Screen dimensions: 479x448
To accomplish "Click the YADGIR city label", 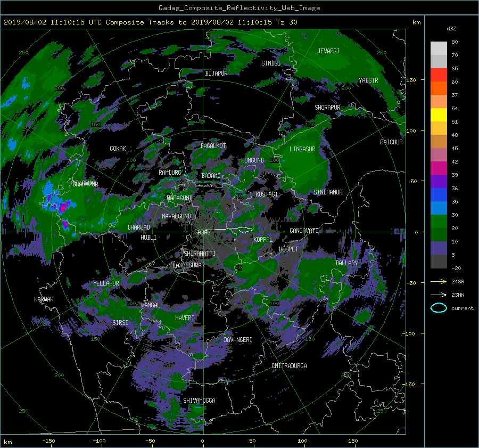I will pyautogui.click(x=368, y=80).
